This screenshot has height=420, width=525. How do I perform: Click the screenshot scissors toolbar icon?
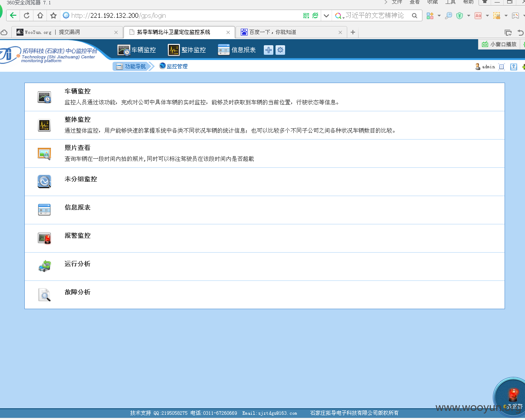[497, 16]
